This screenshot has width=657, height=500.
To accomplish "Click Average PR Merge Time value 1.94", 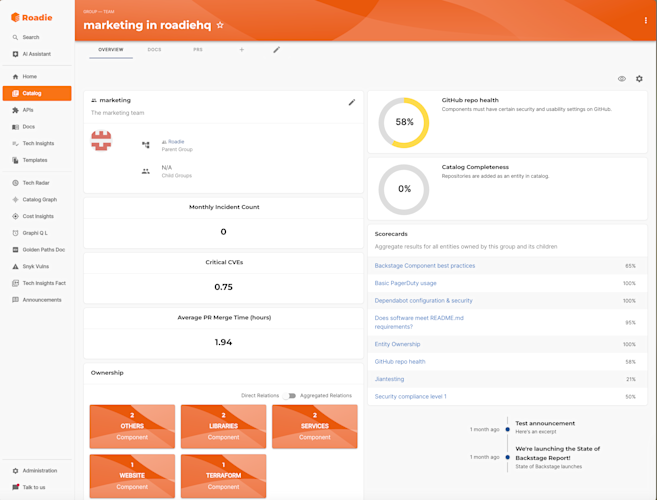I will point(223,342).
